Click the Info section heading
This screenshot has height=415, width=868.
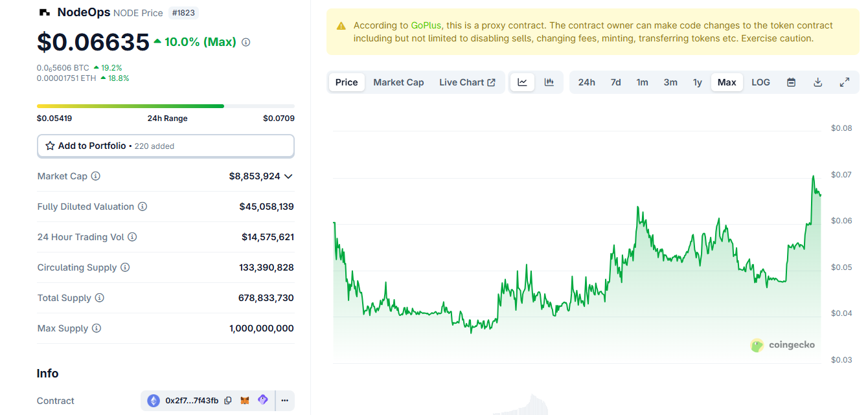tap(48, 374)
